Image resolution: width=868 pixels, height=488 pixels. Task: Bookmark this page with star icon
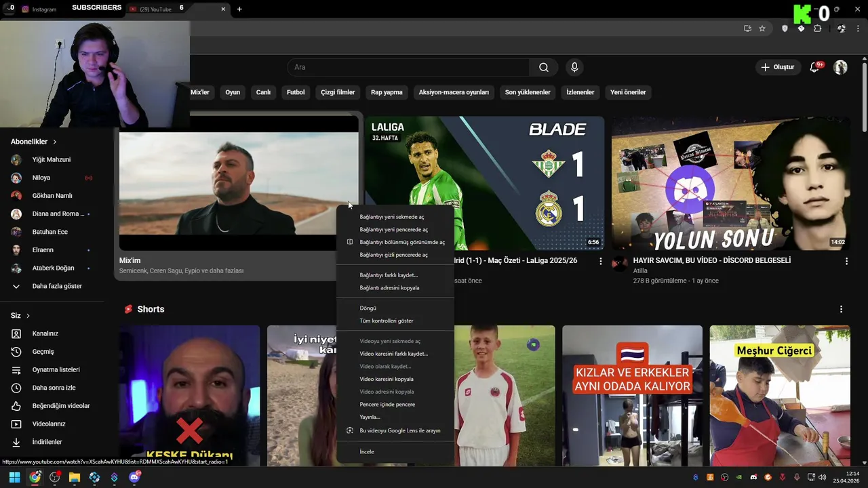(x=762, y=28)
